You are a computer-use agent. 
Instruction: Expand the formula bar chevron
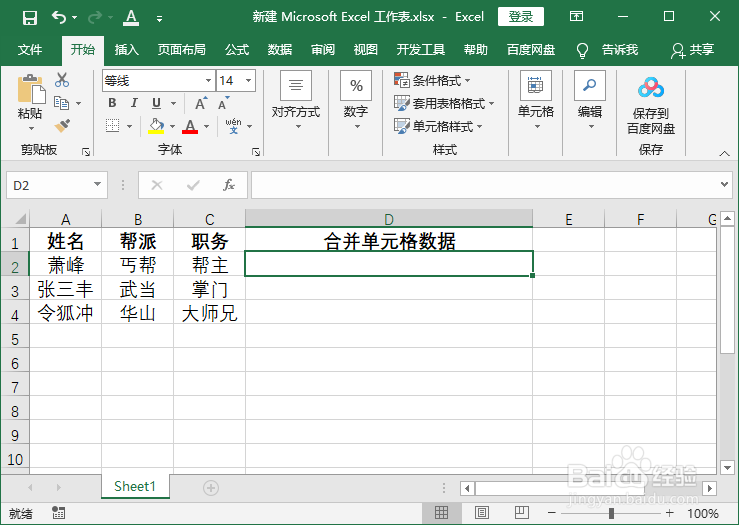point(724,184)
